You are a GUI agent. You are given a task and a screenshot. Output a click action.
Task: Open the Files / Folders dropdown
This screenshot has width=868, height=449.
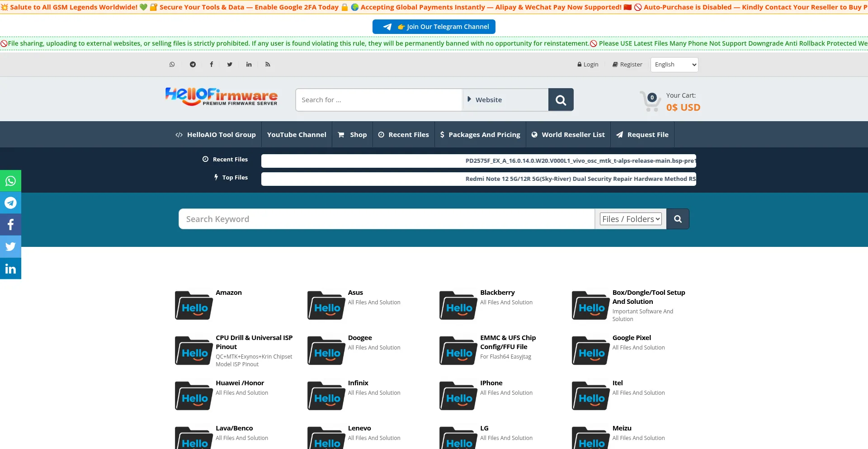631,219
